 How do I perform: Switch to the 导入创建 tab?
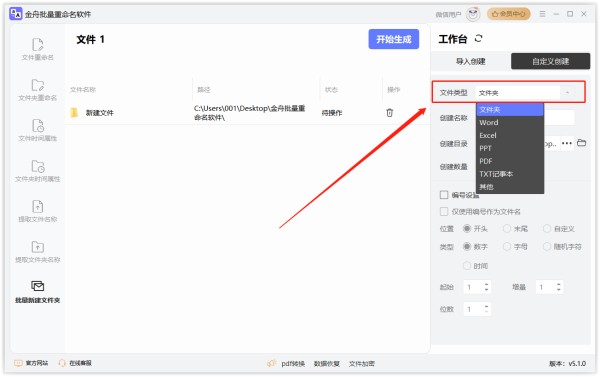point(471,61)
